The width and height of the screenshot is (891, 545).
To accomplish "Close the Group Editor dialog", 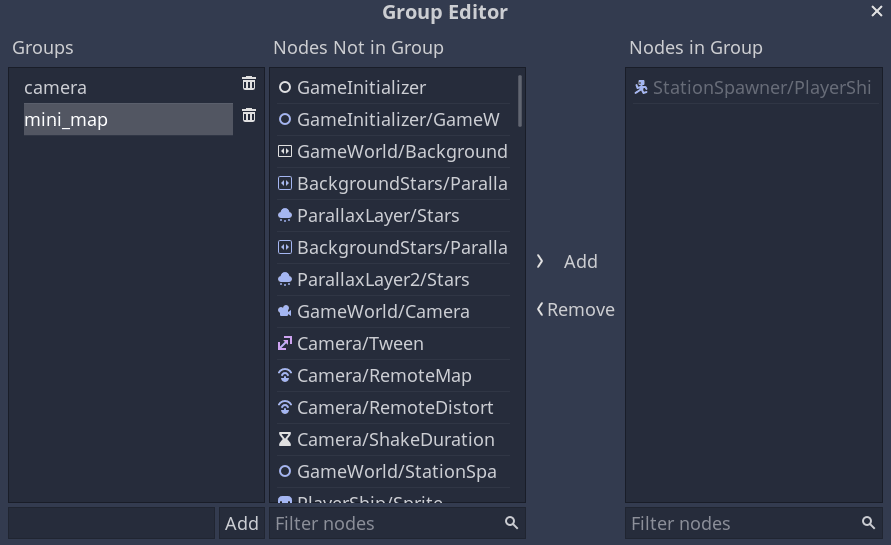I will tap(877, 11).
